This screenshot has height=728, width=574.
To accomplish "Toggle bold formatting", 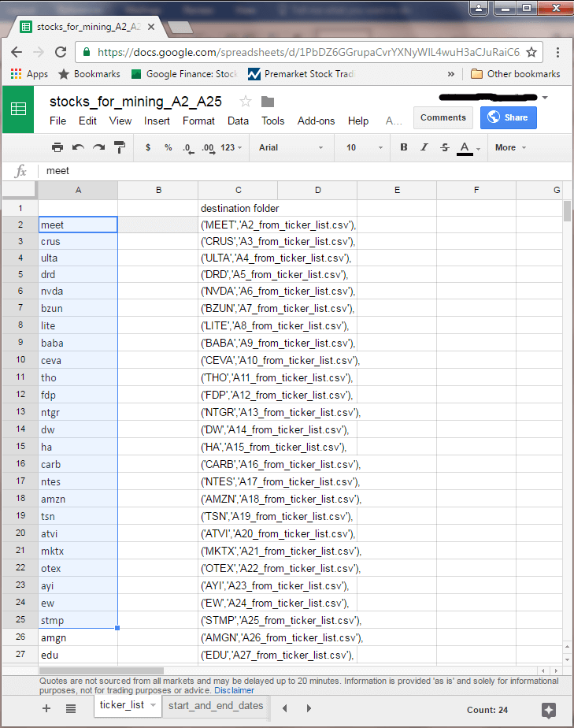I will (x=404, y=147).
